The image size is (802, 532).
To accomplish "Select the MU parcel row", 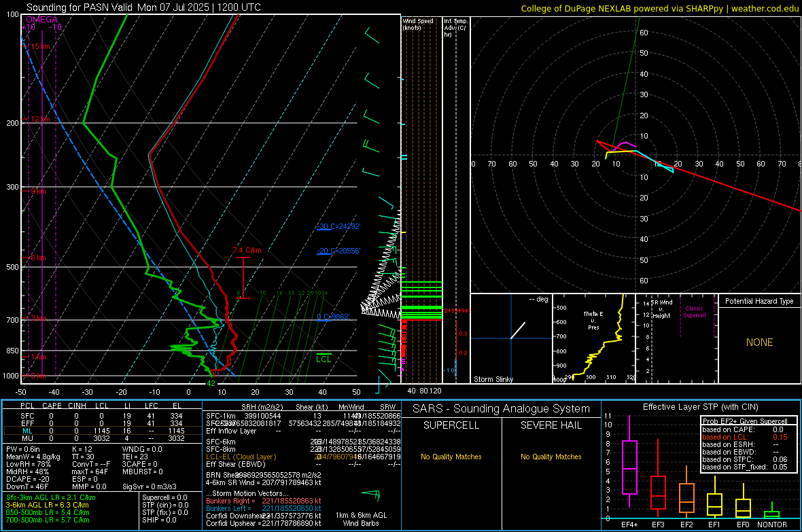I will click(102, 438).
